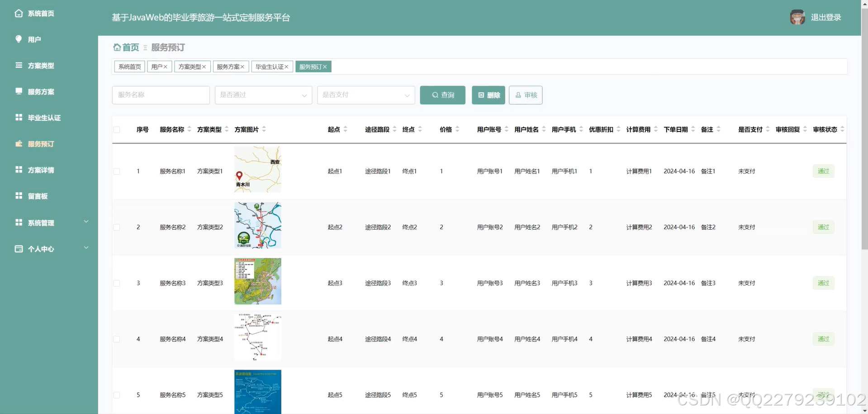Select the 毕业生认证 sidebar icon

(18, 117)
